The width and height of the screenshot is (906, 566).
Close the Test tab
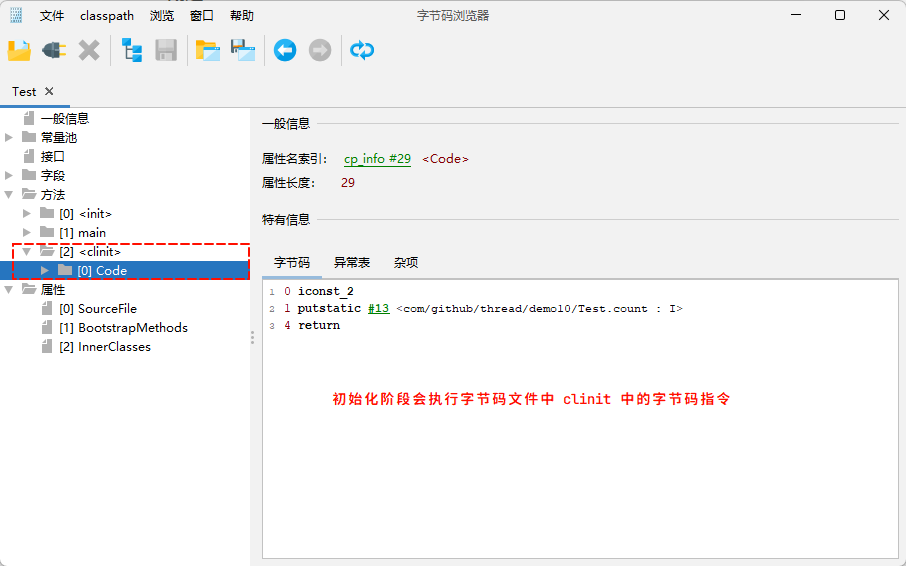click(x=49, y=91)
